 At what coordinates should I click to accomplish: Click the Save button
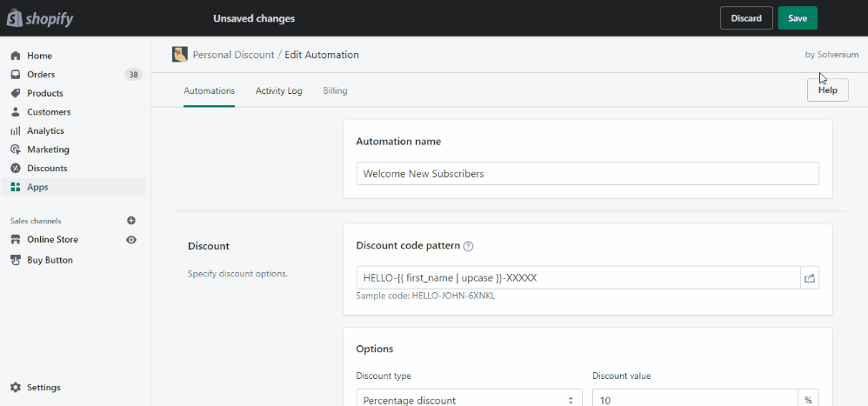coord(797,18)
